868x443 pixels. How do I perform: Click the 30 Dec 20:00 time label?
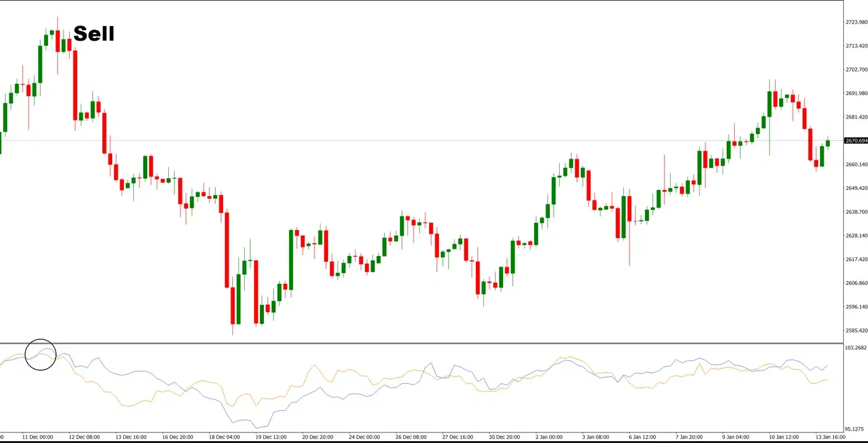(504, 437)
